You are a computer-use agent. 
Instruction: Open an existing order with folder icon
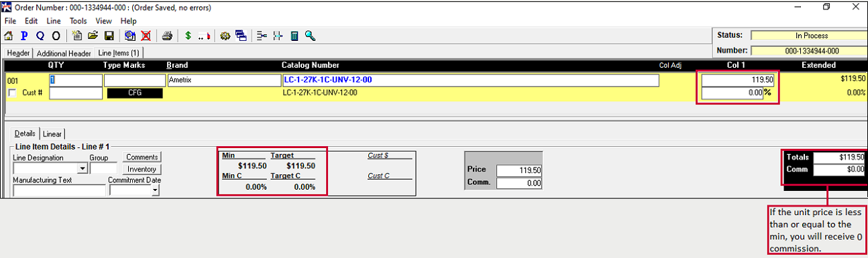pos(93,36)
